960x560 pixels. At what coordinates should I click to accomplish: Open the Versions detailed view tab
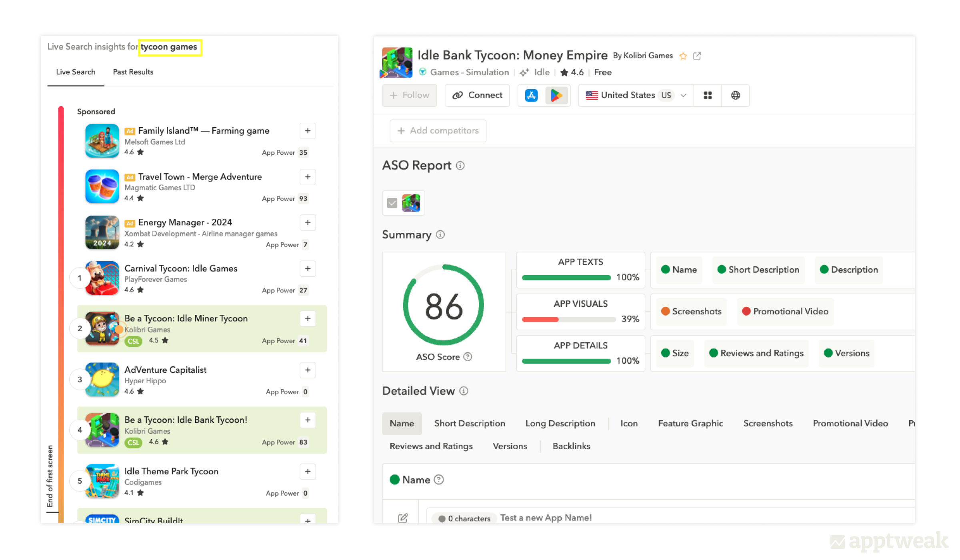[510, 446]
